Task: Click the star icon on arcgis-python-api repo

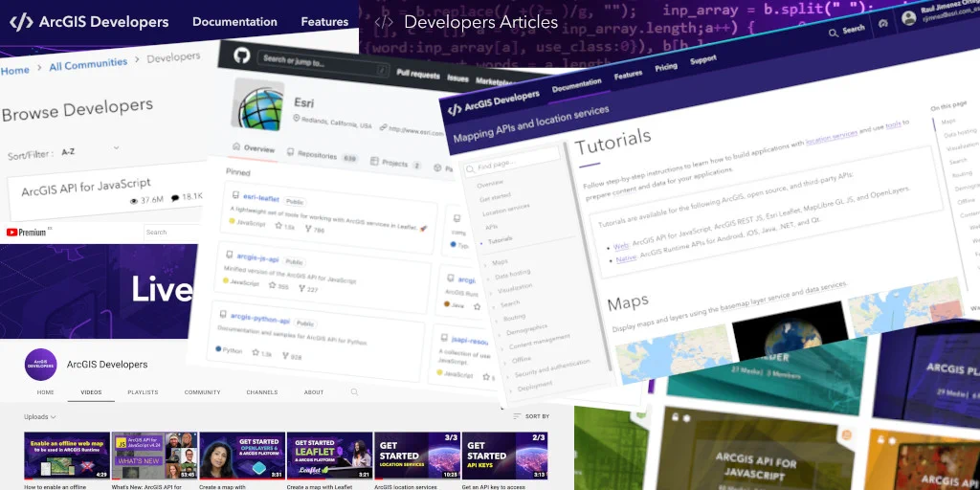Action: tap(255, 352)
